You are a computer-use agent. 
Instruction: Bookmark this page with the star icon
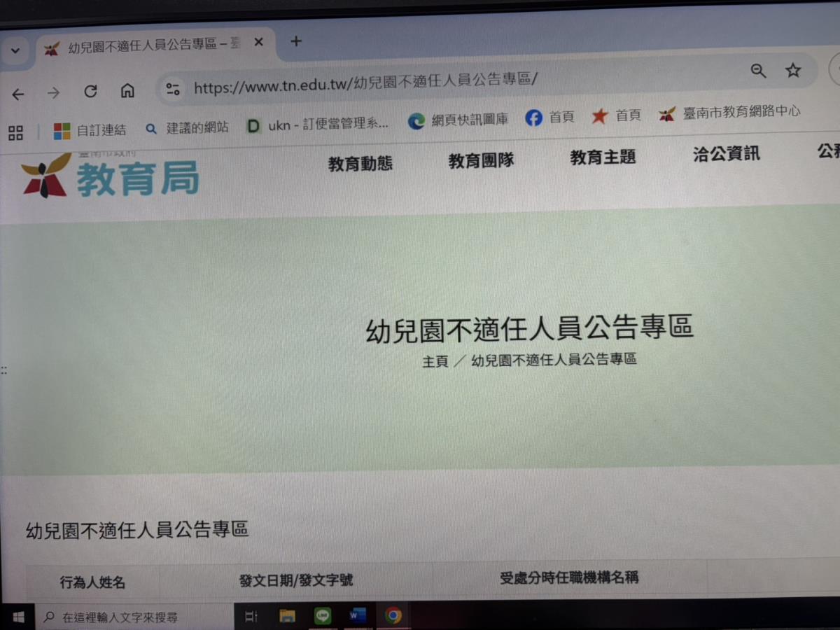pyautogui.click(x=792, y=71)
